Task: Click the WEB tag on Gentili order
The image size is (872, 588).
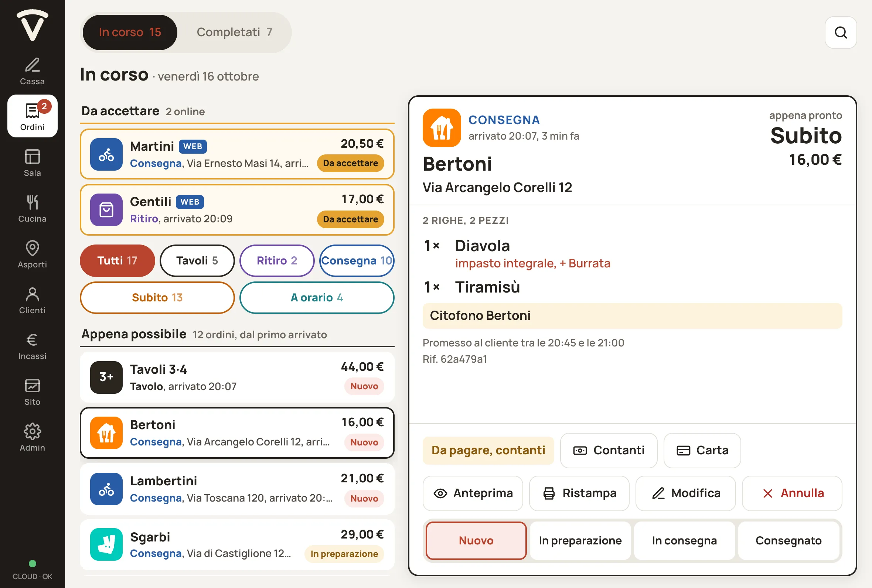Action: click(190, 202)
